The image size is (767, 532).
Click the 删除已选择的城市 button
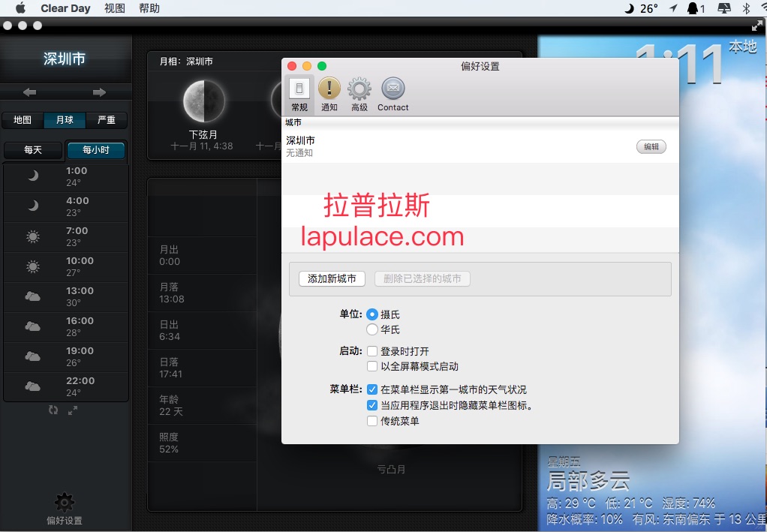click(x=422, y=278)
